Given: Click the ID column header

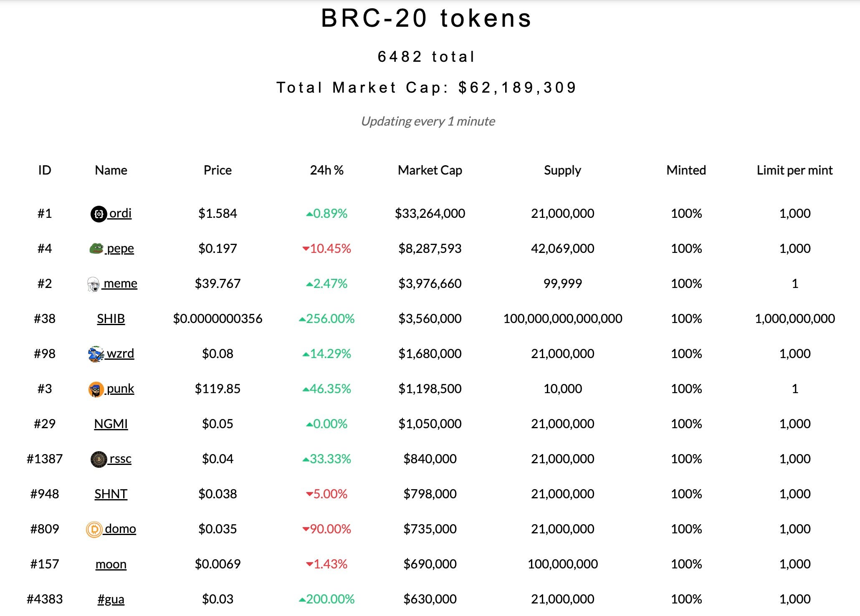Looking at the screenshot, I should click(45, 170).
